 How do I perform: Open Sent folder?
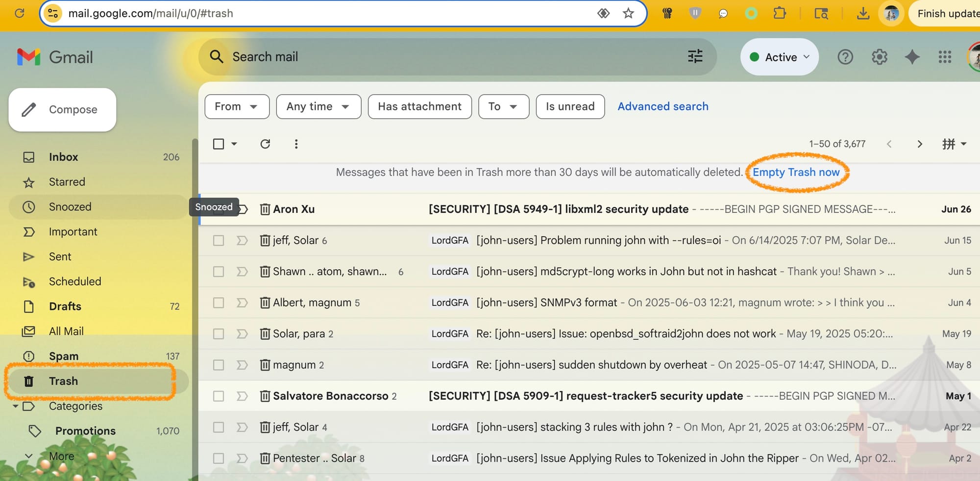(x=98, y=257)
